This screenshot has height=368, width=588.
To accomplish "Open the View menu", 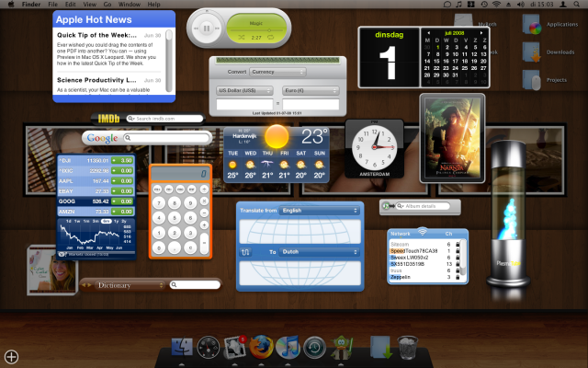I will 90,4.
